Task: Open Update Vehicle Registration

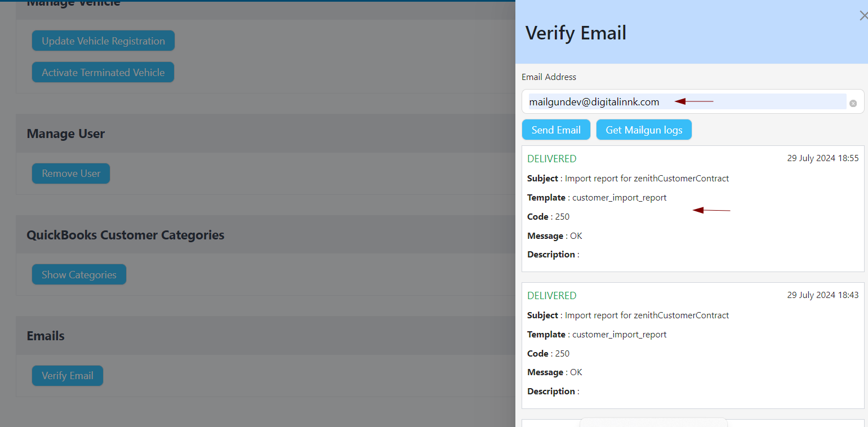Action: [103, 41]
